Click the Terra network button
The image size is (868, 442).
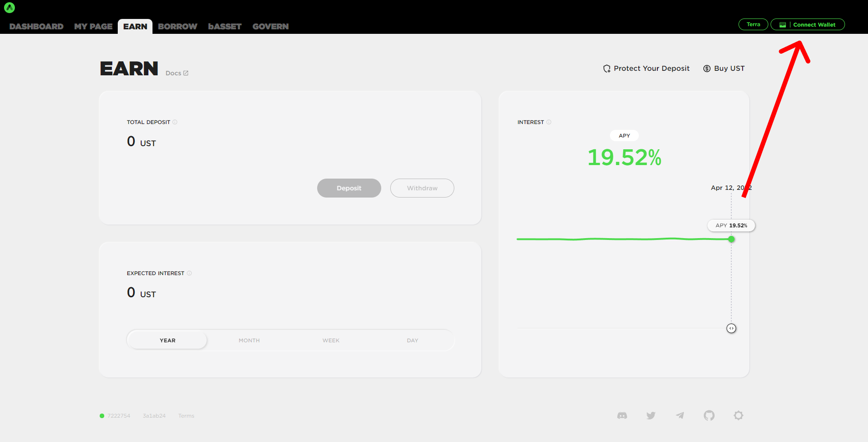click(x=753, y=24)
